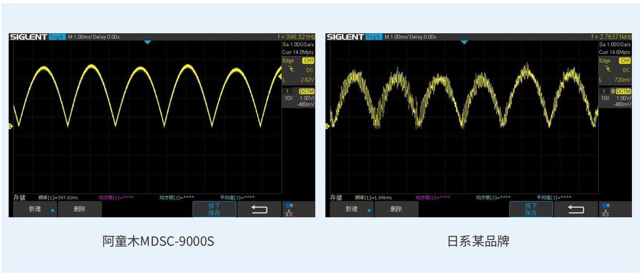Viewport: 644px width, 278px height.
Task: Click the Trig'd status badge on MDSC-9000S scope
Action: click(57, 37)
